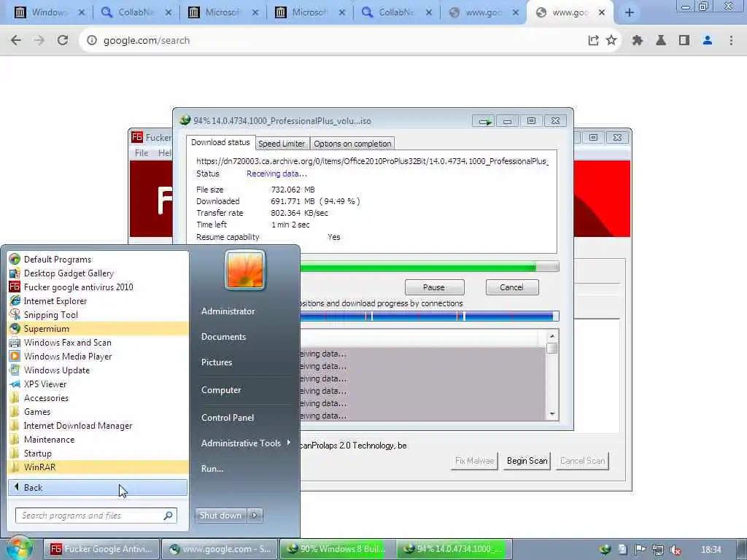
Task: Click Action Center flag tray icon
Action: (640, 550)
